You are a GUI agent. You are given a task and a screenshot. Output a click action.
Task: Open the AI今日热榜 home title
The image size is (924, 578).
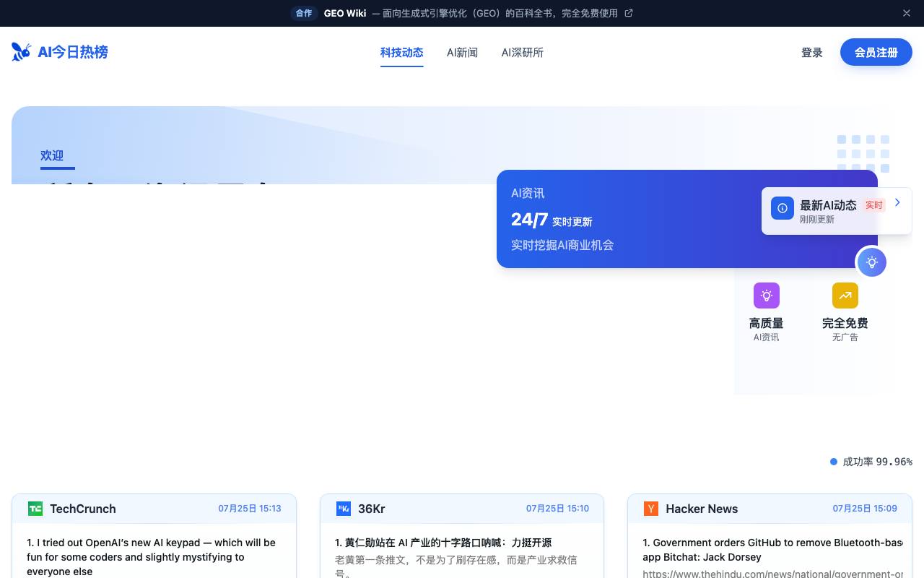(73, 52)
